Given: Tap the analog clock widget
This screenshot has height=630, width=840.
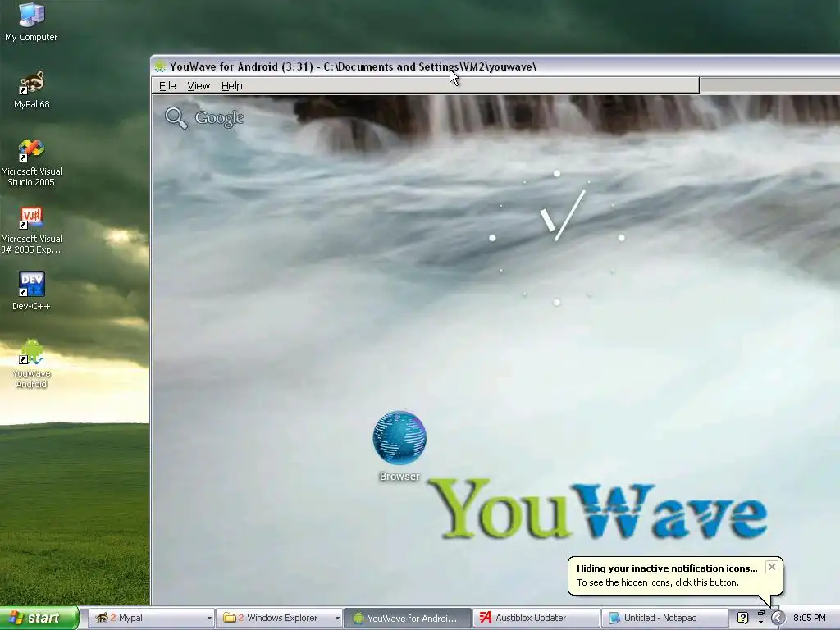Looking at the screenshot, I should (x=557, y=238).
